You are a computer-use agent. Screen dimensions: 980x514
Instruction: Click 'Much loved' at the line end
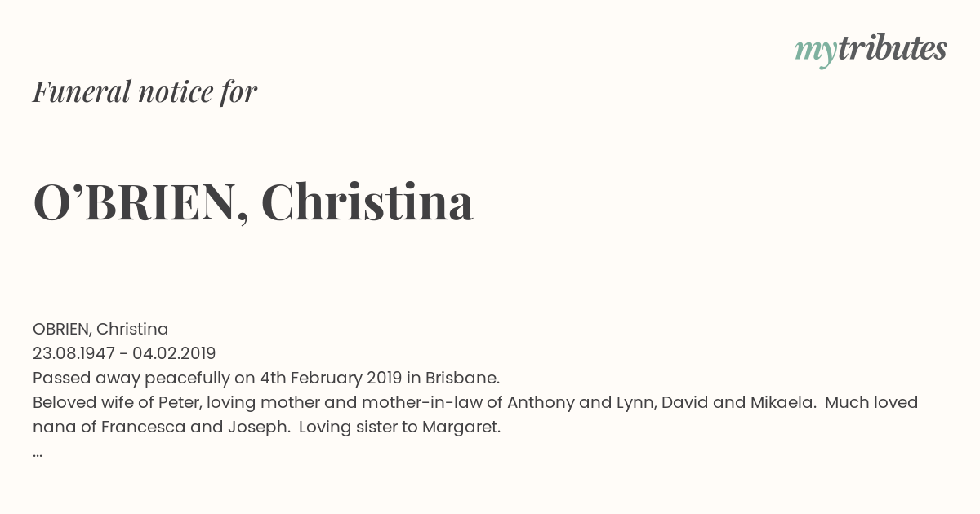click(871, 402)
